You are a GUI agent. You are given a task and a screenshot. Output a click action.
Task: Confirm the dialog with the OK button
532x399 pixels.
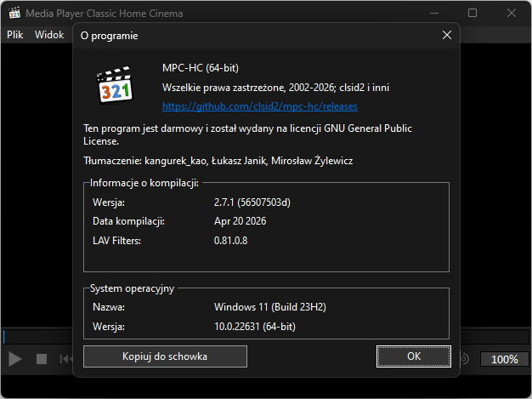(414, 356)
